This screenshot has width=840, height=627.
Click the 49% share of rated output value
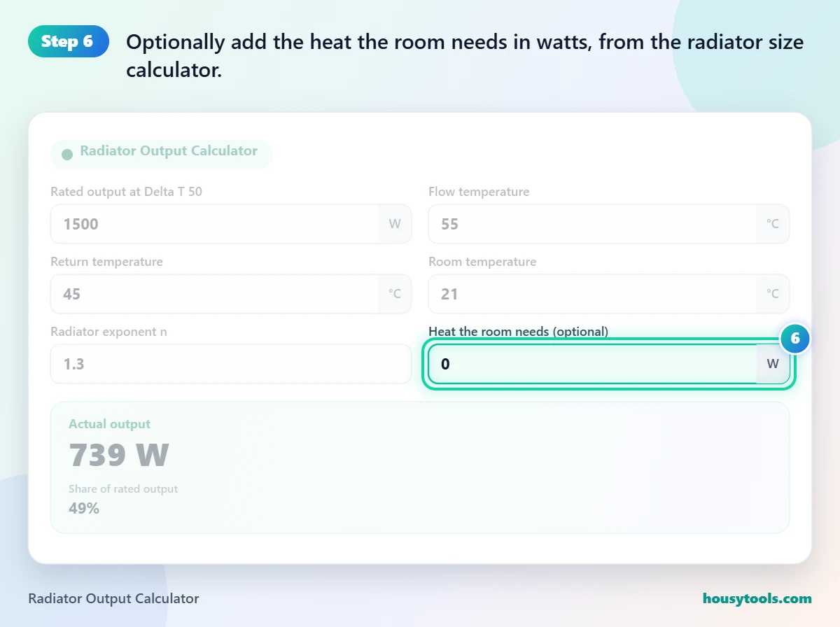pos(84,508)
